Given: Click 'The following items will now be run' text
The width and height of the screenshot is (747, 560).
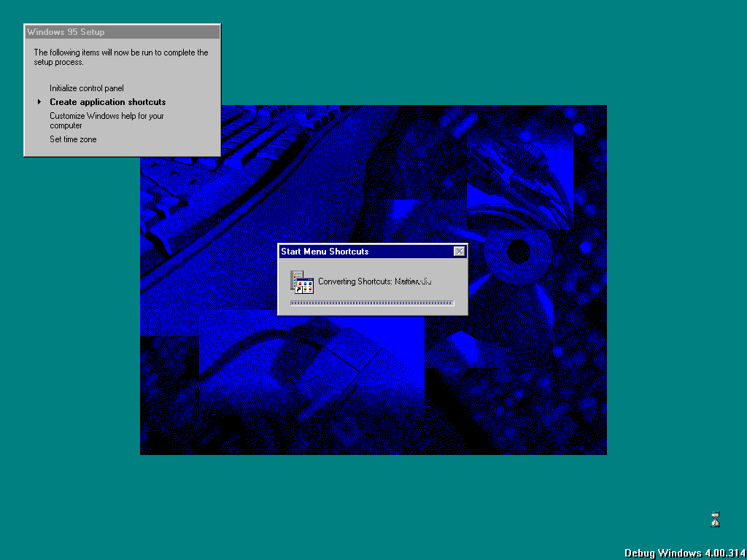Looking at the screenshot, I should click(x=121, y=57).
